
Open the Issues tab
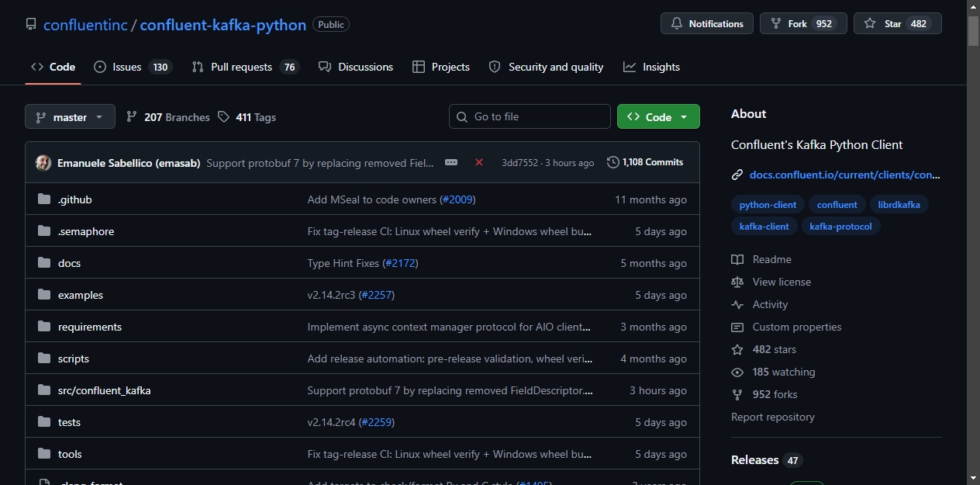[132, 67]
